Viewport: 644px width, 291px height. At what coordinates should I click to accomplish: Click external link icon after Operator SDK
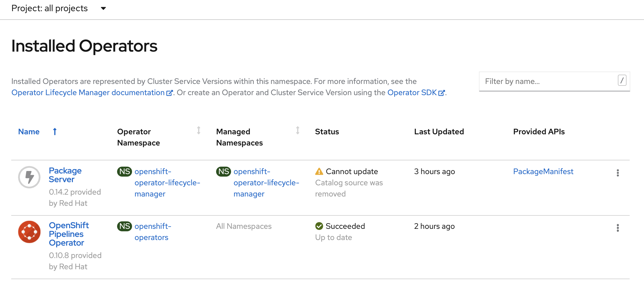coord(441,93)
